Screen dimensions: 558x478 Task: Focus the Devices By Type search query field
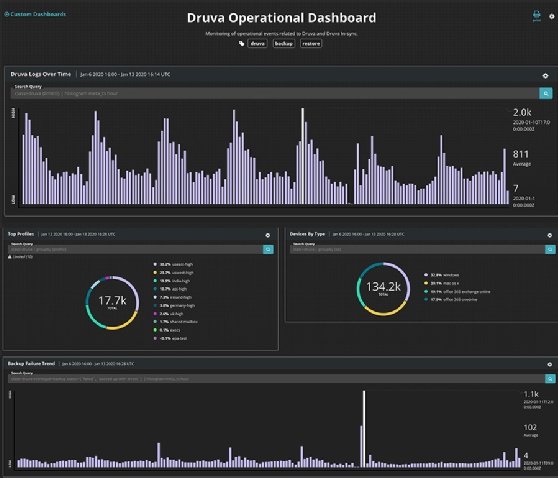coord(417,249)
